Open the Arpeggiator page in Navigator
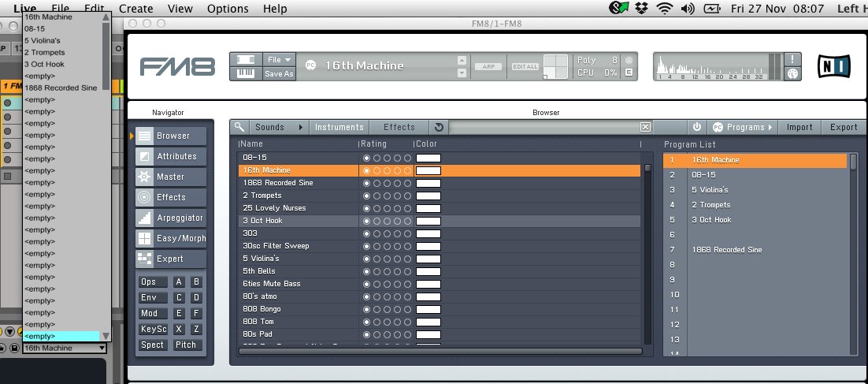This screenshot has width=868, height=384. 170,218
